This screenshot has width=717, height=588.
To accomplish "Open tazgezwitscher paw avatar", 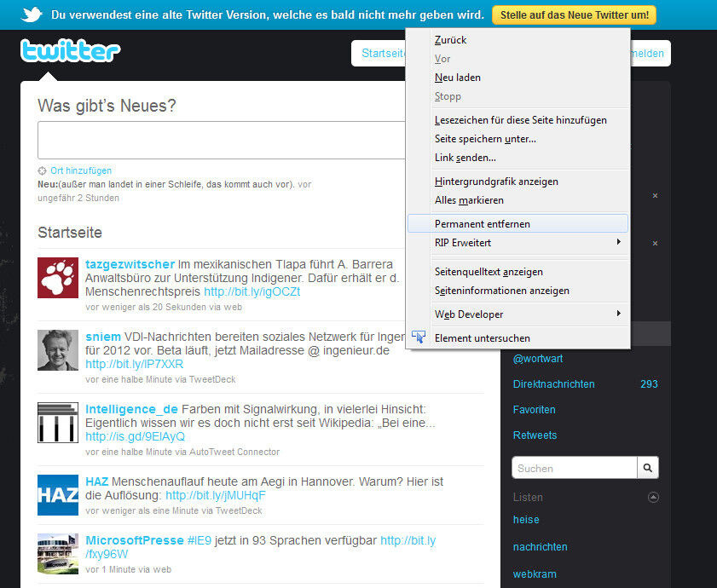I will (58, 278).
